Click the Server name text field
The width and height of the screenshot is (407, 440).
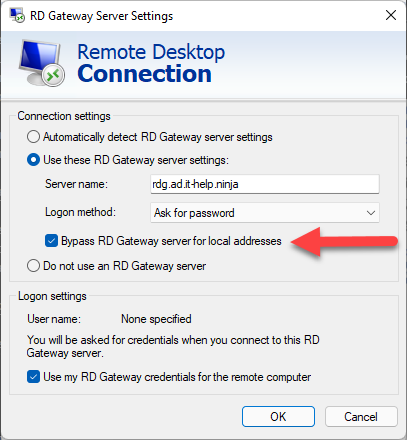coord(265,184)
